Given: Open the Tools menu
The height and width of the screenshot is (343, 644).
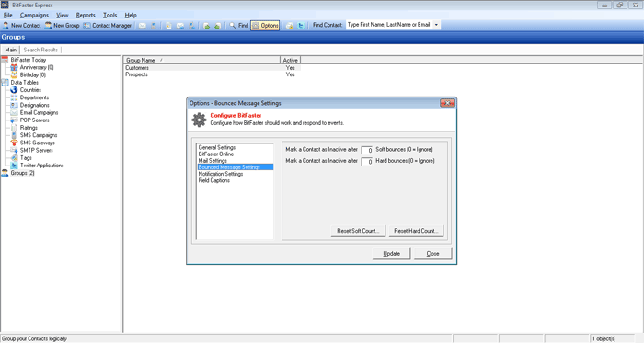Looking at the screenshot, I should [x=109, y=16].
